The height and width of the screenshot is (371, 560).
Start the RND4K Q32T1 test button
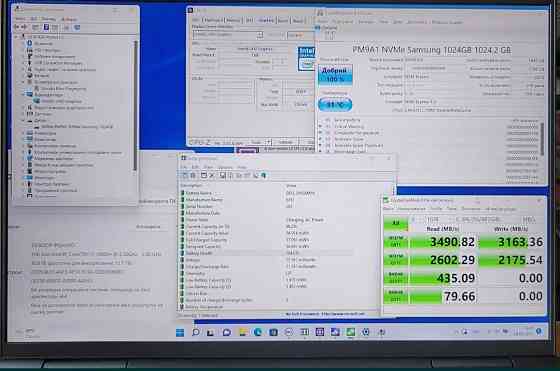(396, 278)
